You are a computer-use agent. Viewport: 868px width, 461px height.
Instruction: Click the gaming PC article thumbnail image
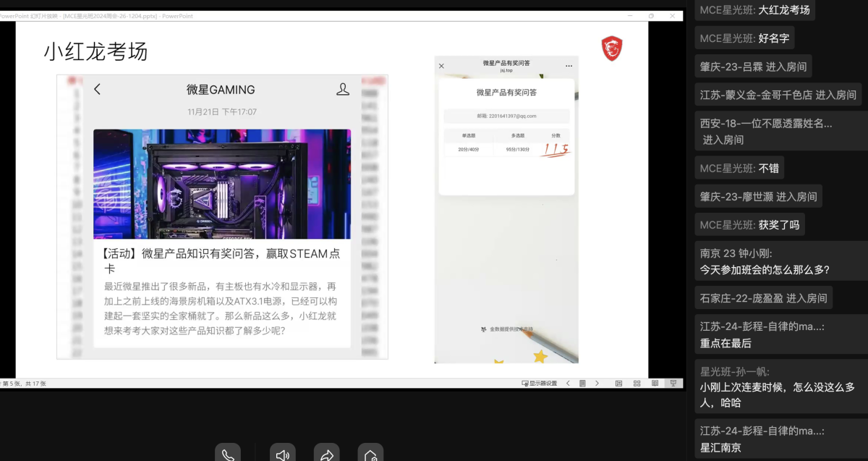click(221, 184)
